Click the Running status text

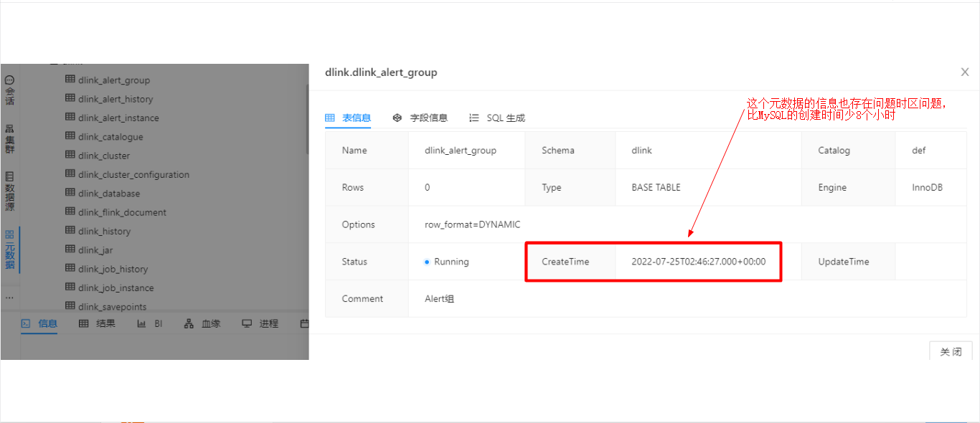451,262
